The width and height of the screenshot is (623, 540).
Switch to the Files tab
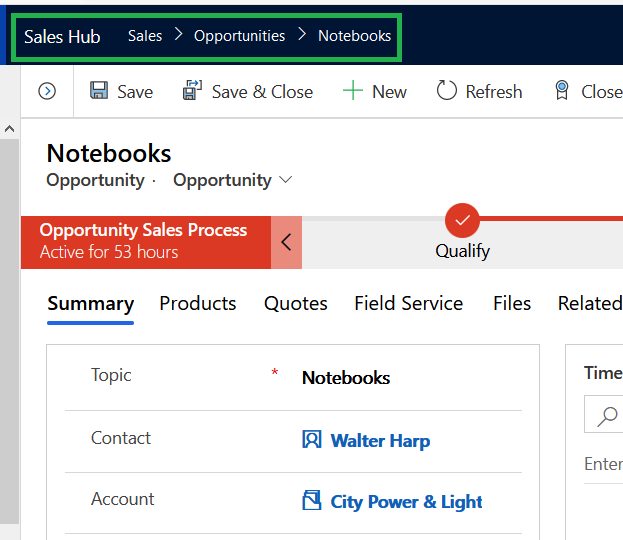[512, 304]
